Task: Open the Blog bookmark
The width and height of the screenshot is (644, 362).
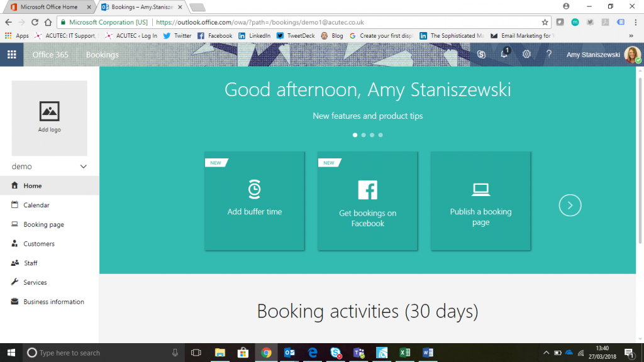Action: 332,36
